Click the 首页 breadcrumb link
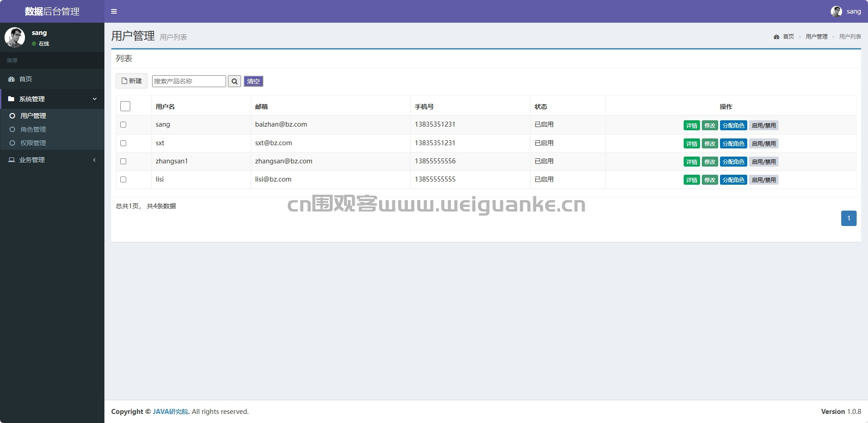868x423 pixels. (789, 37)
